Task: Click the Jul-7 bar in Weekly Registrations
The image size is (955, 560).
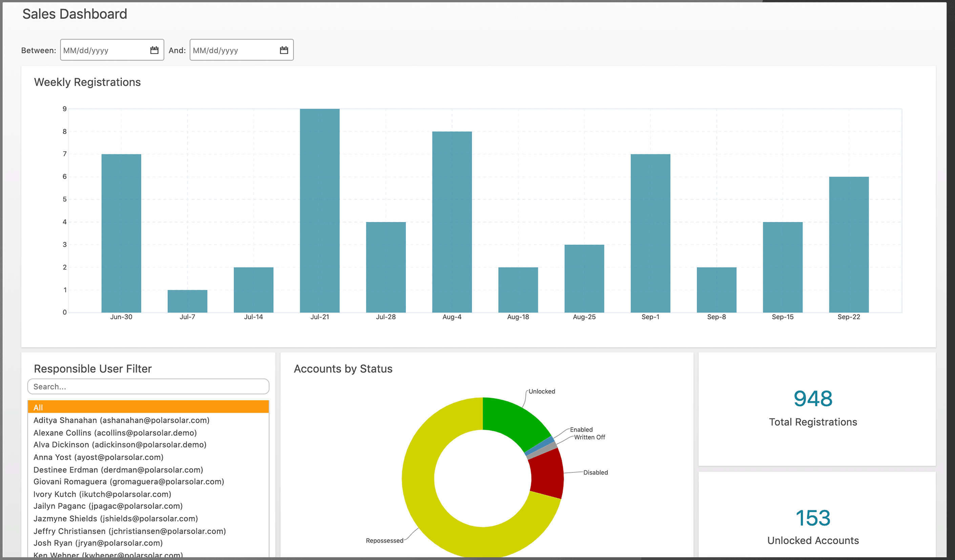Action: click(187, 301)
